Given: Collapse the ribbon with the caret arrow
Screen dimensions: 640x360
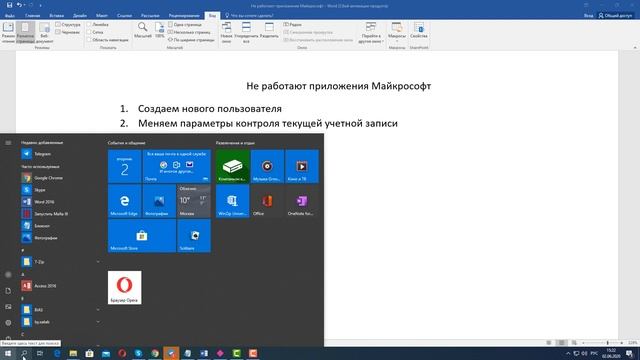Looking at the screenshot, I should [x=635, y=47].
